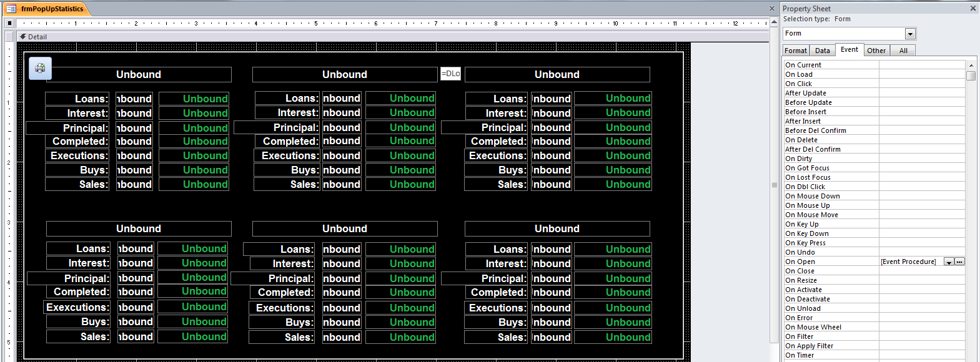The image size is (980, 362).
Task: Click the On Mouse Up property row
Action: click(874, 205)
